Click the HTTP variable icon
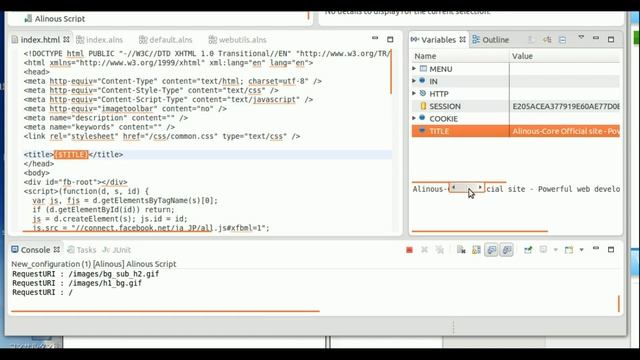The width and height of the screenshot is (640, 360). (x=423, y=93)
